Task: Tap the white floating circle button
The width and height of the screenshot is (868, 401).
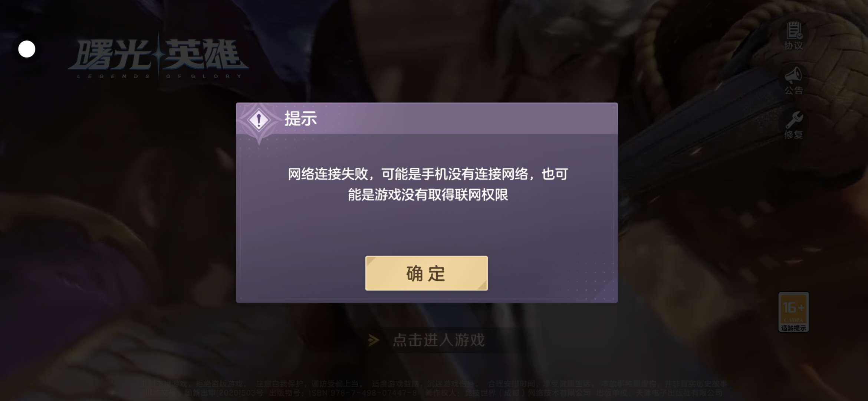Action: (27, 49)
